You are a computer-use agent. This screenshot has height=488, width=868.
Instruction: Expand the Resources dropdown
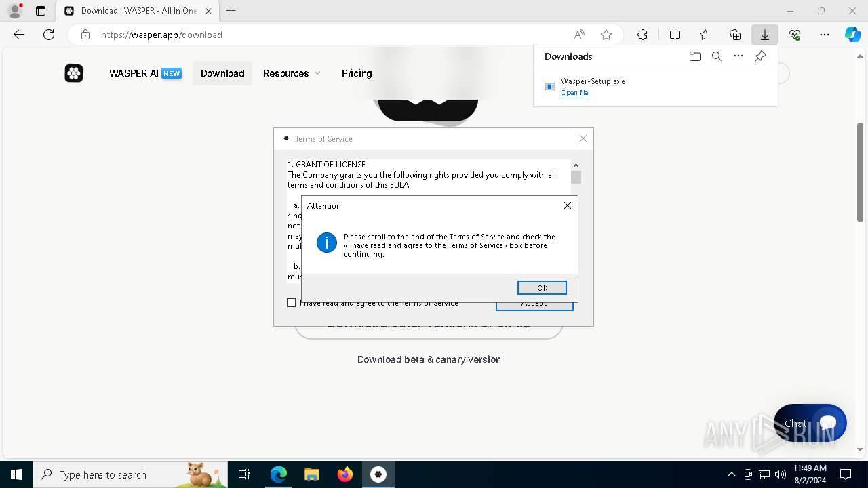pos(292,73)
